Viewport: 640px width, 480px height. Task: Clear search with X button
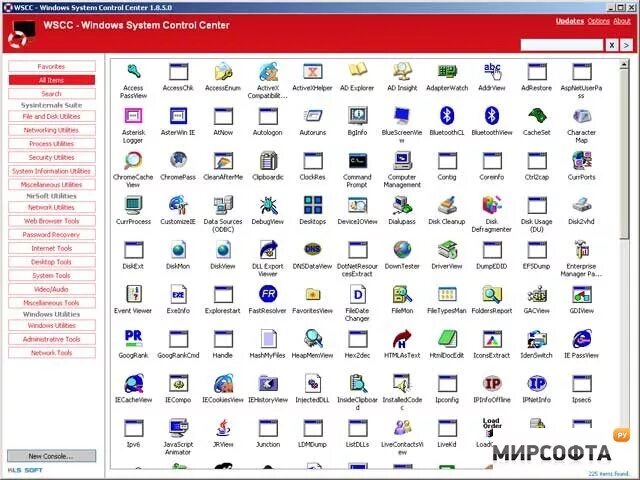click(612, 45)
